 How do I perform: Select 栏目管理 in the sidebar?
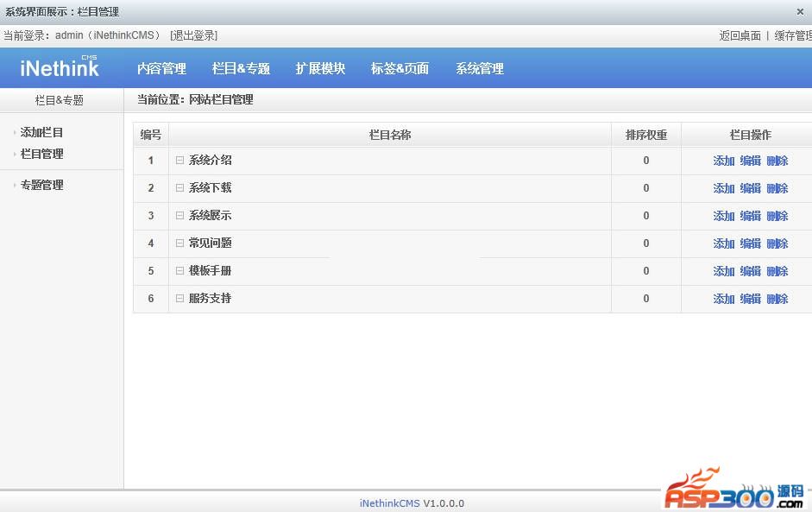(x=41, y=154)
